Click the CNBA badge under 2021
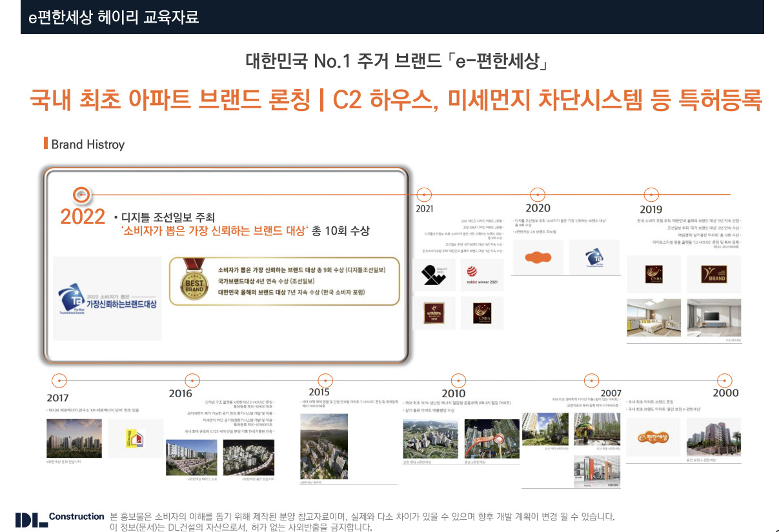 point(481,313)
